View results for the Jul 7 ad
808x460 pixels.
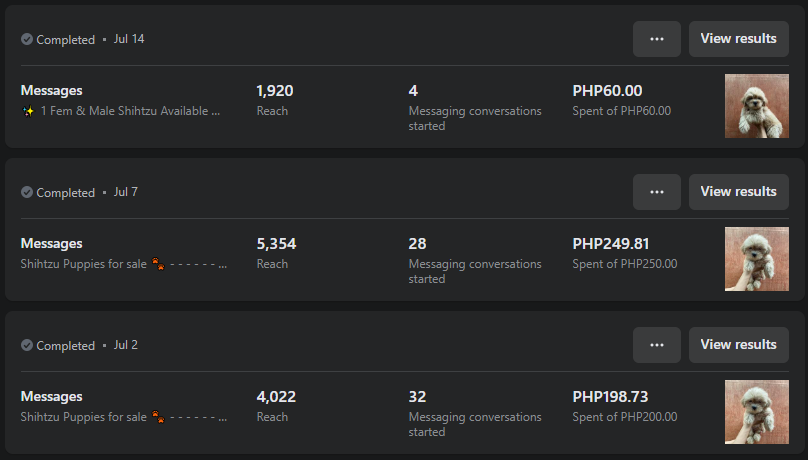coord(738,192)
